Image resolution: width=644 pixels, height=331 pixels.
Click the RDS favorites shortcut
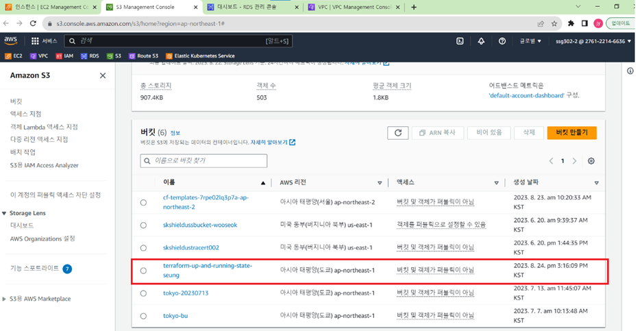90,56
